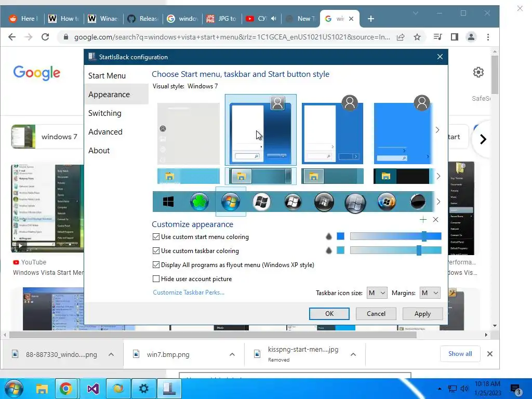Select the Windows 10 flat logo start button
The width and height of the screenshot is (532, 399).
coord(168,202)
